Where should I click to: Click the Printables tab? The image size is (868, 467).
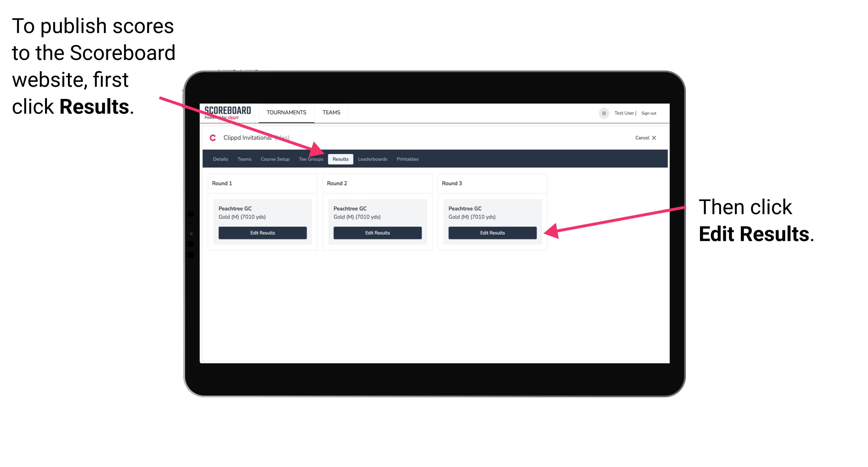click(408, 159)
